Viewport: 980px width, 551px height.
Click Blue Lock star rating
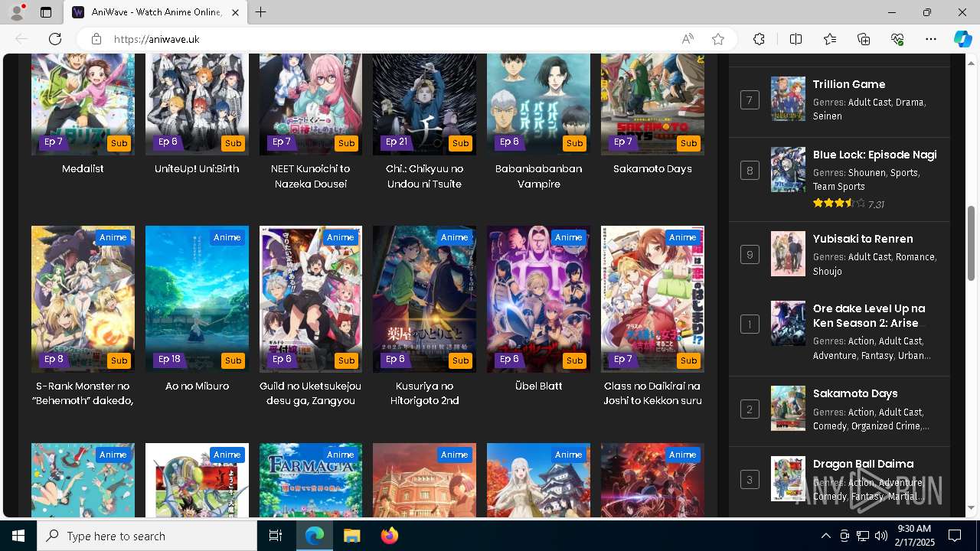point(839,204)
